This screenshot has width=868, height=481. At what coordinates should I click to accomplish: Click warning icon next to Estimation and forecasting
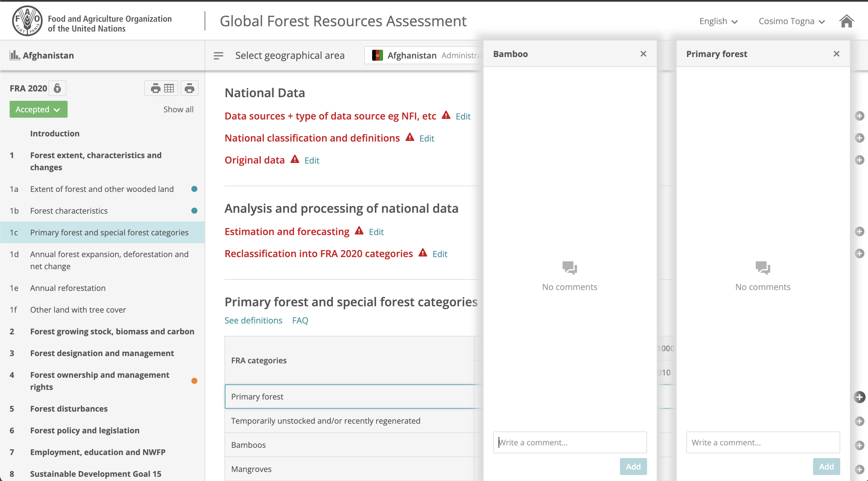(359, 231)
